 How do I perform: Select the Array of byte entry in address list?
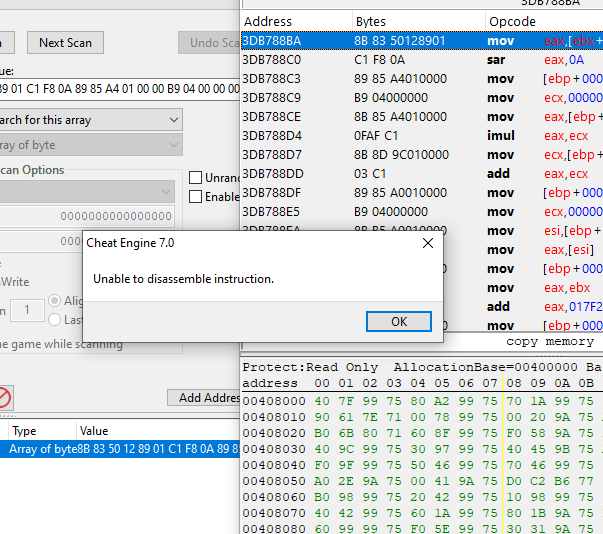[120, 449]
